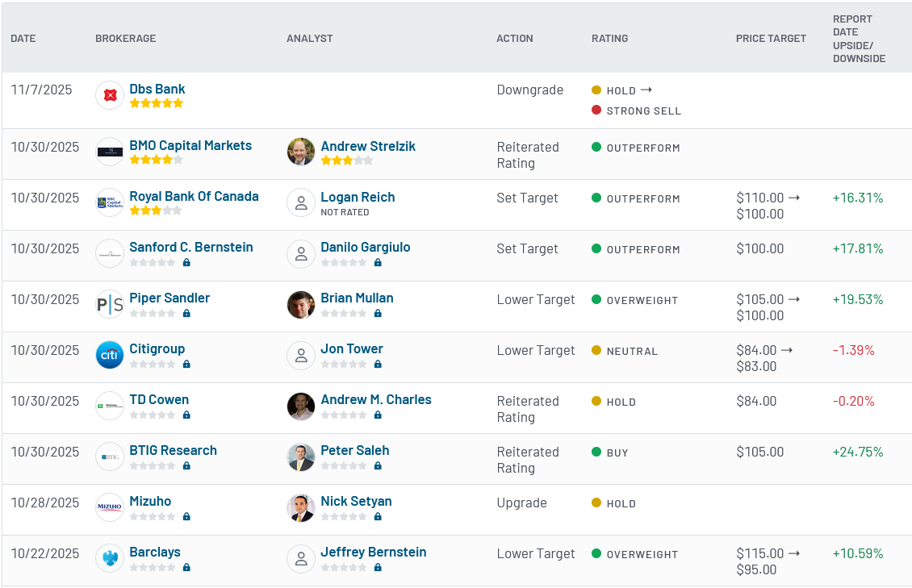The image size is (912, 588).
Task: Click Brian Mullan's profile photo
Action: pos(301,304)
